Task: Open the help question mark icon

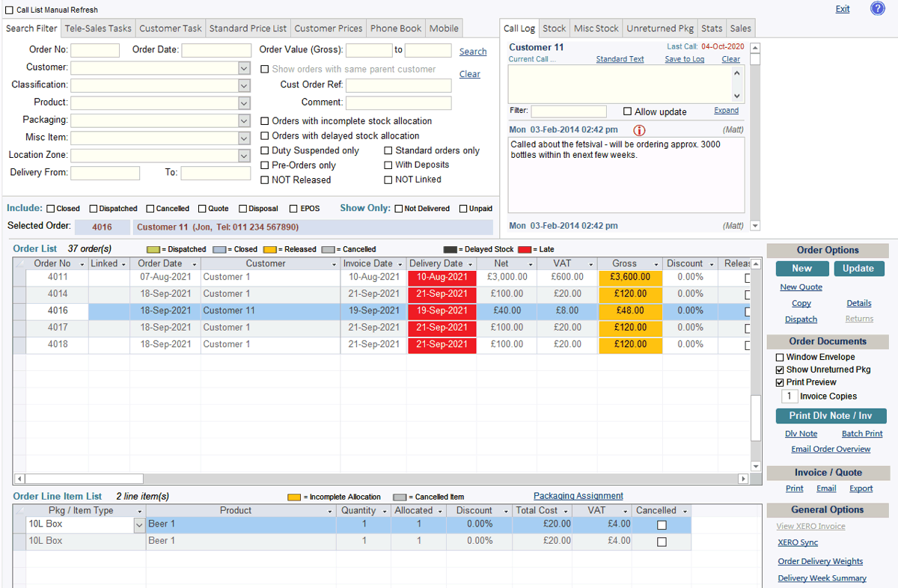Action: pos(877,8)
